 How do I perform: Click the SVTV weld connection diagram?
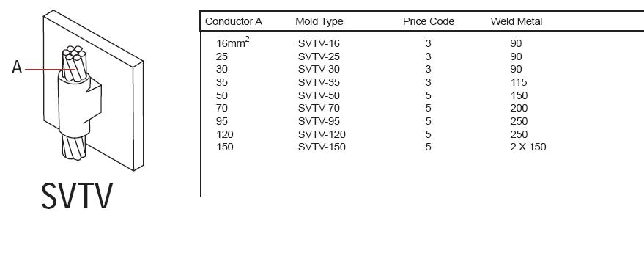tap(93, 90)
